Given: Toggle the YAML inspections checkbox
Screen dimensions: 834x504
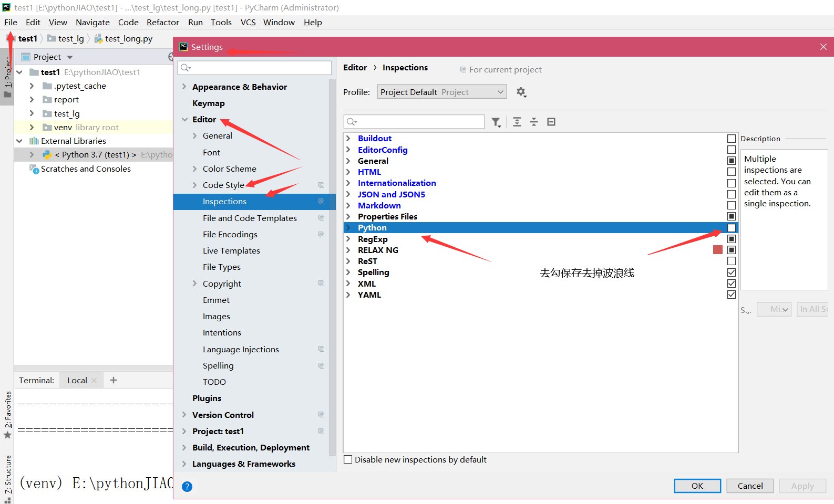Looking at the screenshot, I should pyautogui.click(x=732, y=295).
